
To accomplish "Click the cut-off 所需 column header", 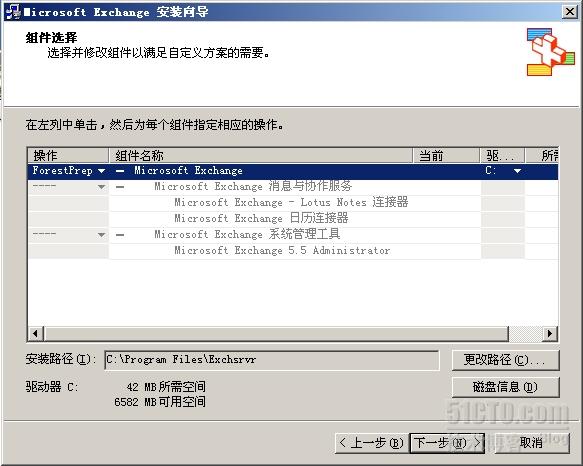I will point(542,155).
